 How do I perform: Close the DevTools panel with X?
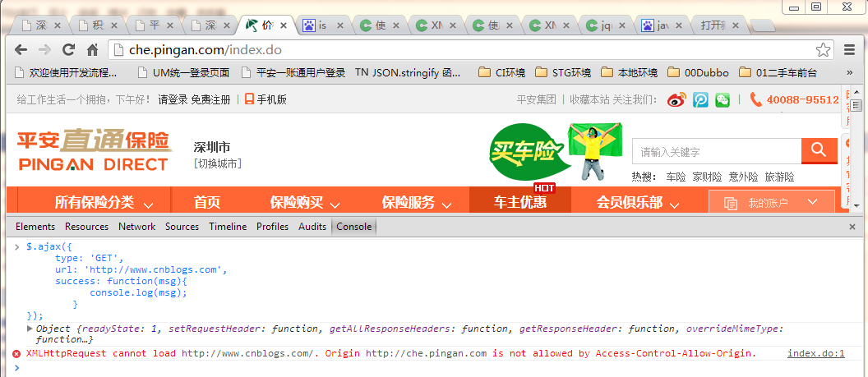(x=852, y=227)
